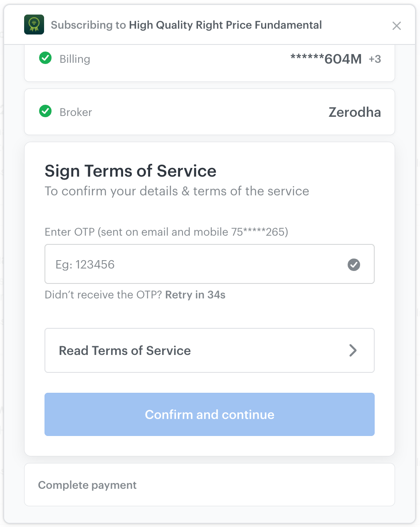Image resolution: width=420 pixels, height=527 pixels.
Task: Click the masked ******604M billing number
Action: (x=326, y=59)
